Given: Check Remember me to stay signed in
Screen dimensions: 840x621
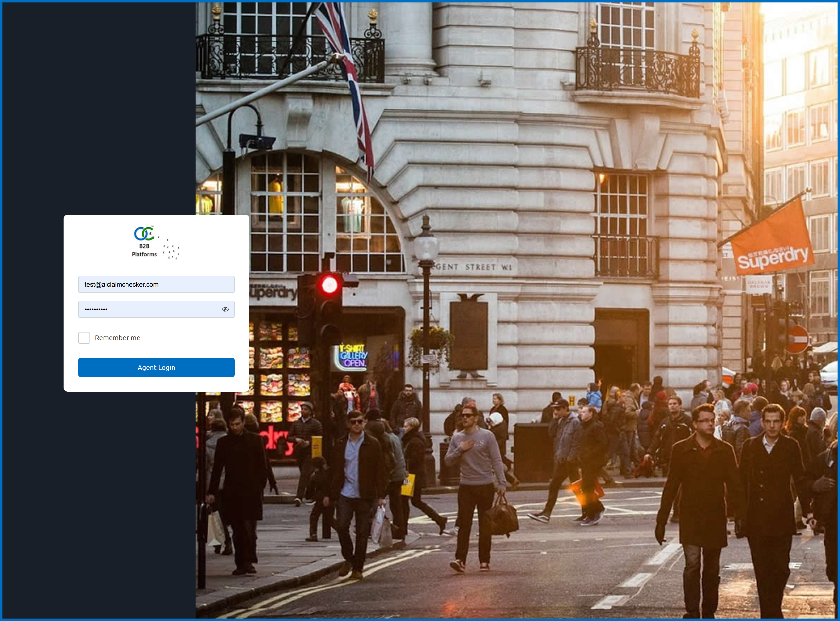Looking at the screenshot, I should tap(84, 338).
